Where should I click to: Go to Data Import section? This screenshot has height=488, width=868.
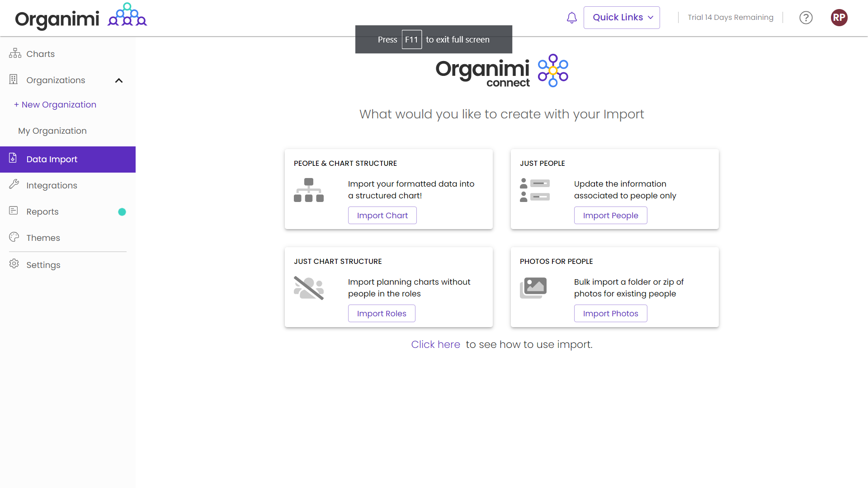click(x=68, y=160)
